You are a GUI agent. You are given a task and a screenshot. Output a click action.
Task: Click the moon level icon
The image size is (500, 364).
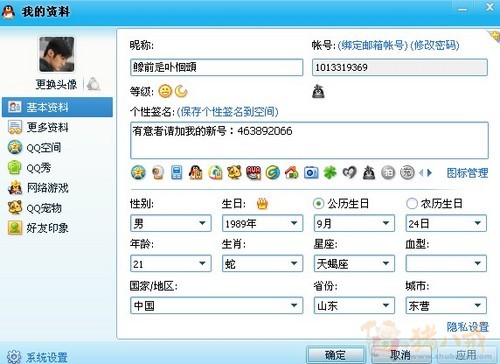(x=181, y=91)
